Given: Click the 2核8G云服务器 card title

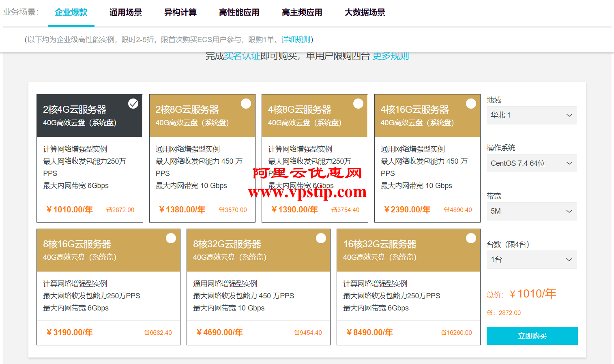Looking at the screenshot, I should (187, 109).
